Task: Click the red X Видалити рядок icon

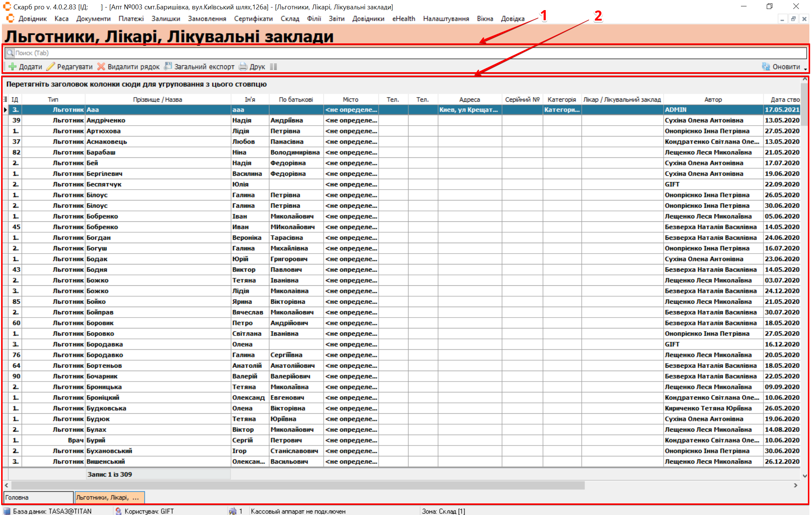Action: 101,67
